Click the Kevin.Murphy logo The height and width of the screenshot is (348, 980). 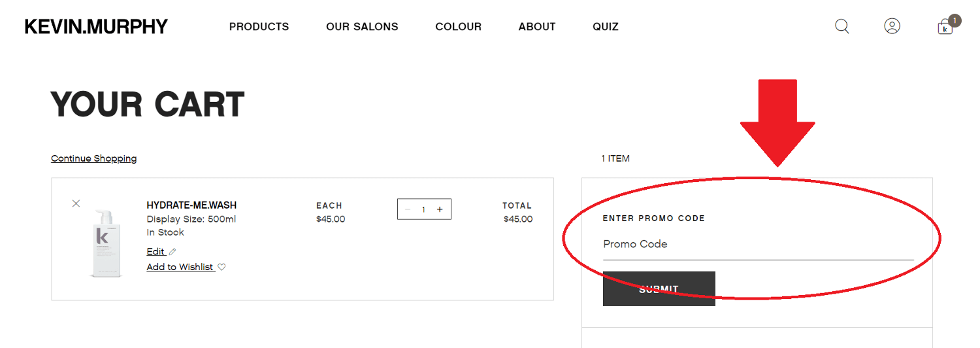point(96,27)
